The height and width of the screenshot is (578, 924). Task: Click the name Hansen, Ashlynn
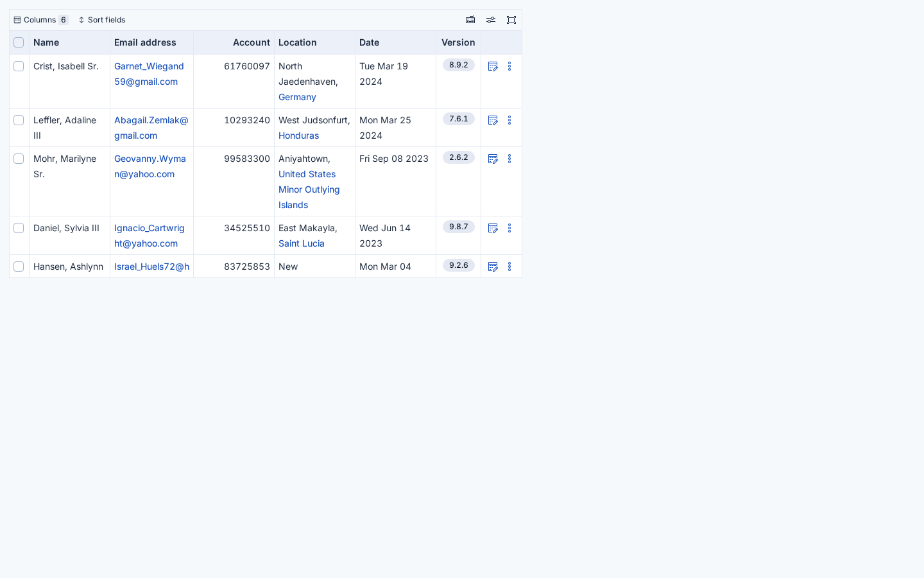[68, 267]
